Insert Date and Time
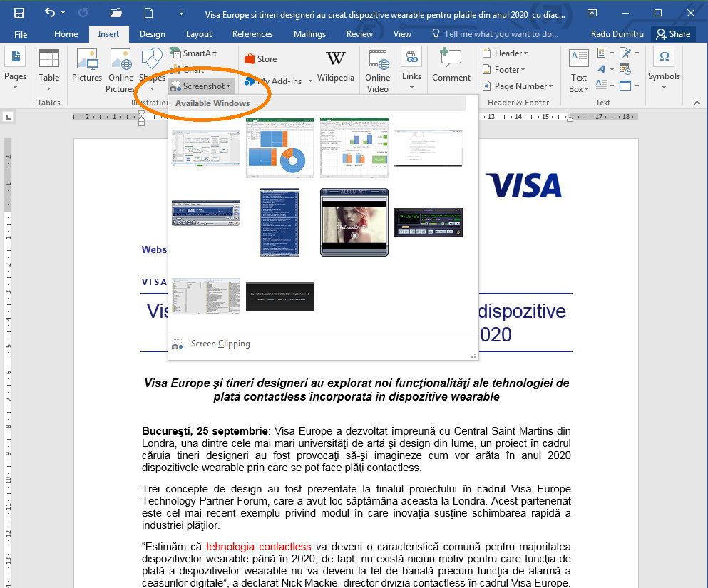708x588 pixels. 625,70
